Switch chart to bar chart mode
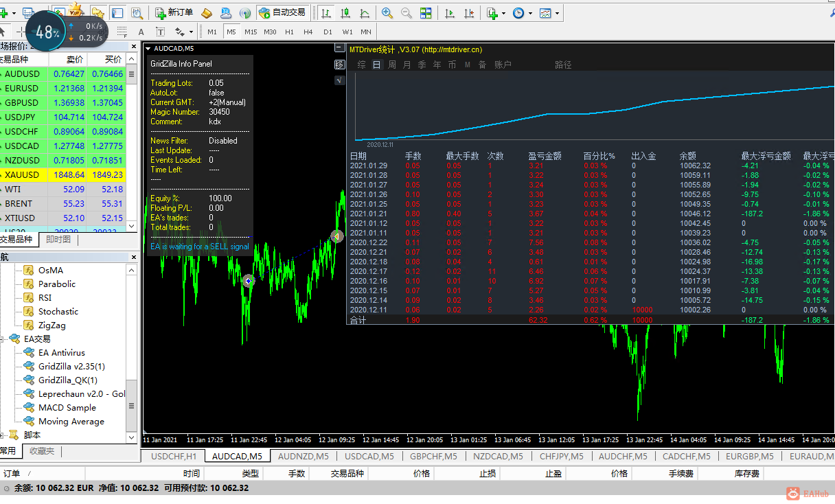This screenshot has height=504, width=835. coord(325,13)
